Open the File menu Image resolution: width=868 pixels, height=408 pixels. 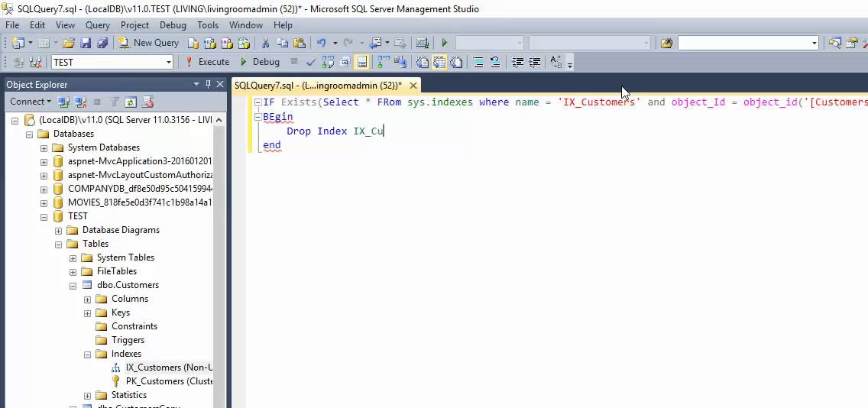(x=12, y=25)
